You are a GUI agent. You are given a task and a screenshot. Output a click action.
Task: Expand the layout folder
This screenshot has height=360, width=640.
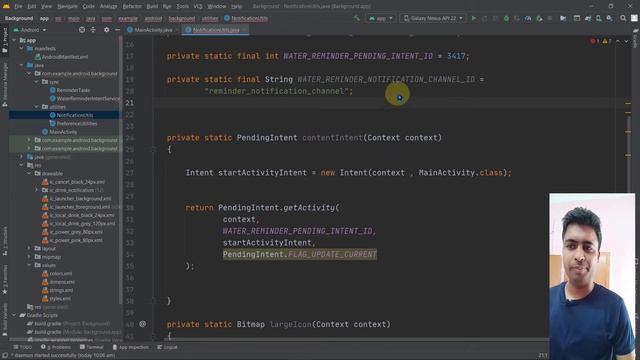[x=29, y=248]
